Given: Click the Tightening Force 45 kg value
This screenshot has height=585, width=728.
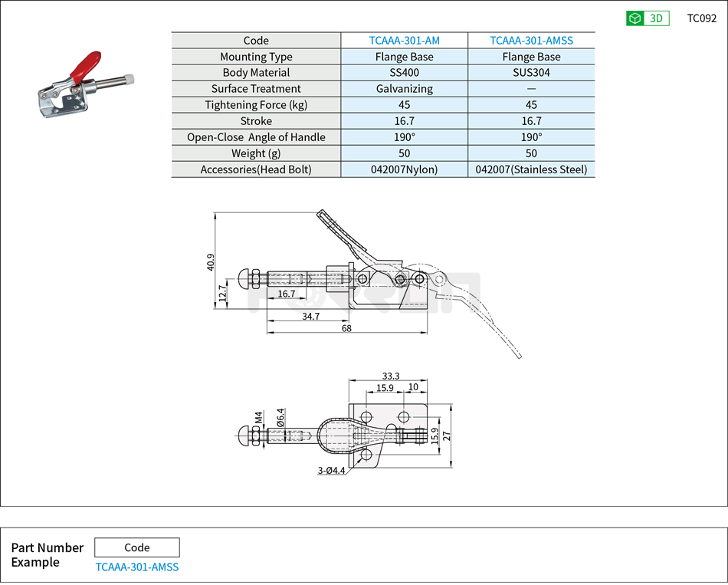Looking at the screenshot, I should coord(405,104).
